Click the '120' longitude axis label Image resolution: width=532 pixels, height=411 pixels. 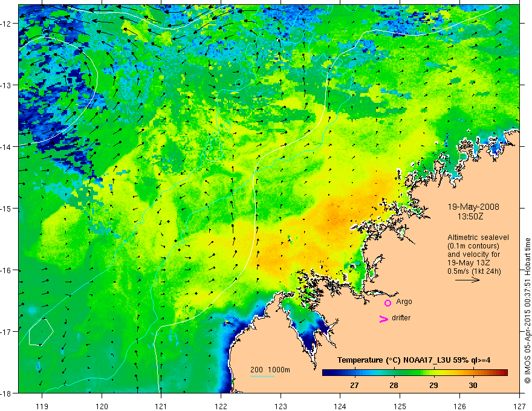102,406
